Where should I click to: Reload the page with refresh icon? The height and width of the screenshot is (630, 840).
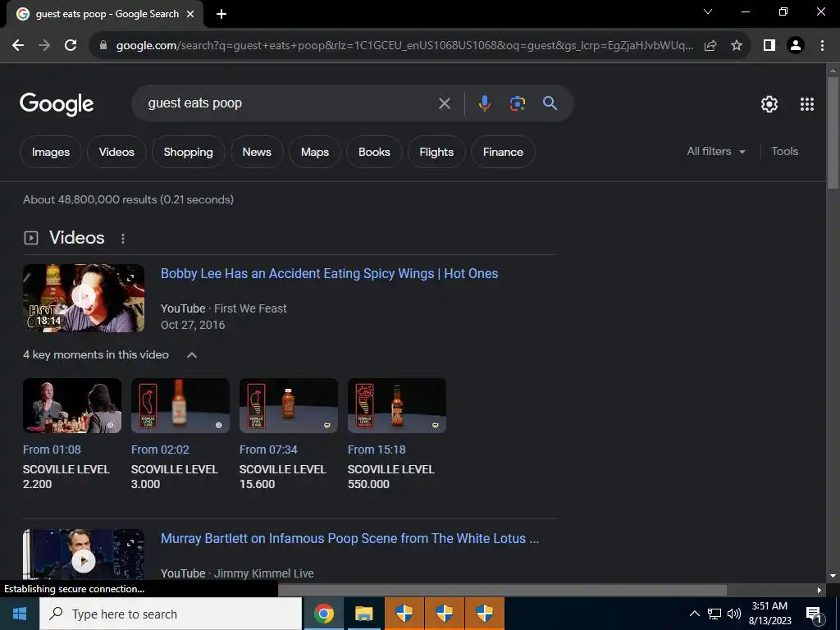click(71, 46)
